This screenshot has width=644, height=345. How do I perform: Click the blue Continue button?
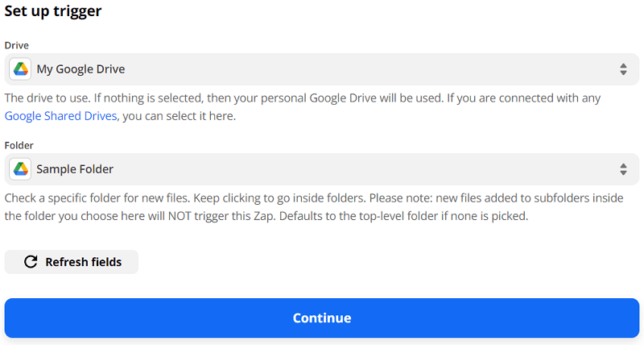[x=322, y=318]
